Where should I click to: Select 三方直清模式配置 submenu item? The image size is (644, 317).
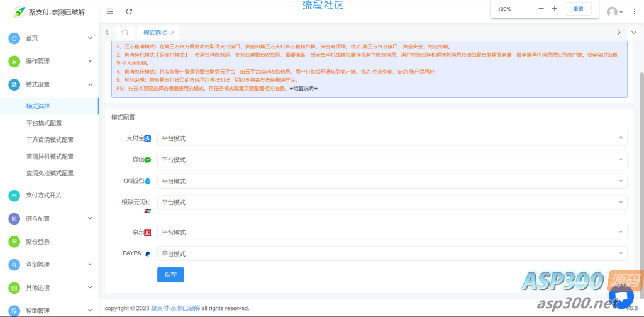coord(50,140)
